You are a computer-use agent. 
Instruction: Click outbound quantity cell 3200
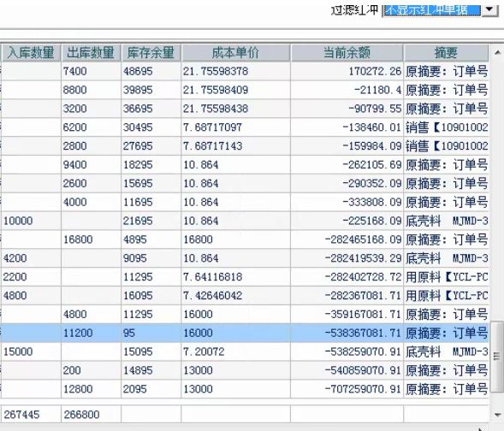[x=91, y=109]
